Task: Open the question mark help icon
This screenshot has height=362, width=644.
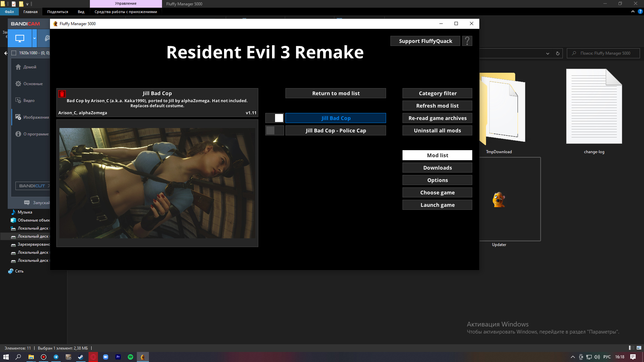Action: (467, 41)
